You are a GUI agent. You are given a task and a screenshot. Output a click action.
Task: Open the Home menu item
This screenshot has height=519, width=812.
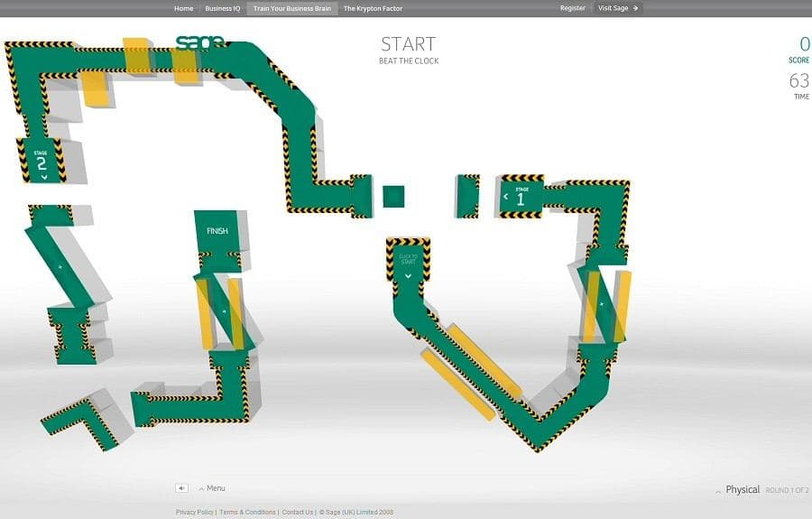coord(184,8)
